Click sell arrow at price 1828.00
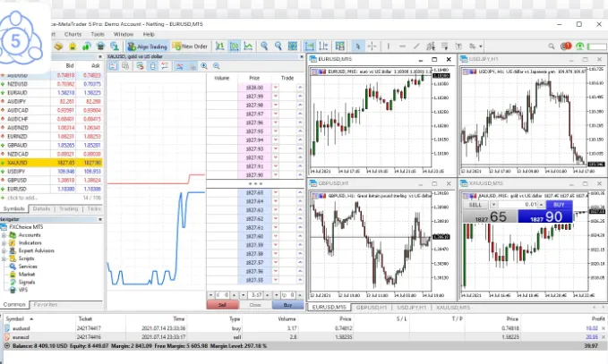This screenshot has width=608, height=364. (275, 88)
